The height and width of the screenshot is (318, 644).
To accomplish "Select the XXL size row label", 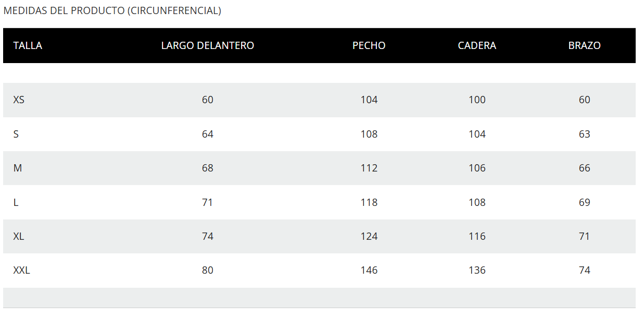I will point(21,270).
